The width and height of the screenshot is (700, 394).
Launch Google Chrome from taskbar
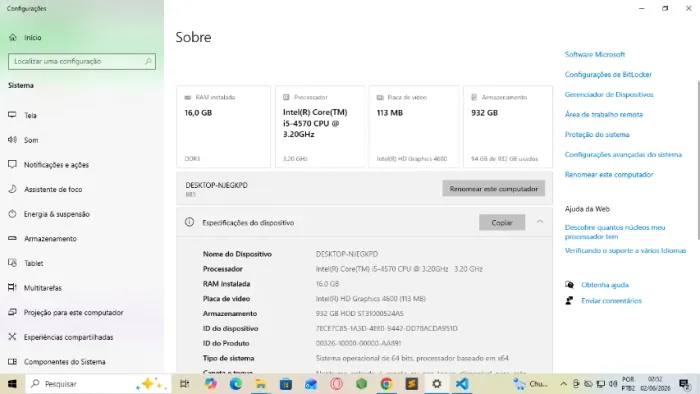pos(387,384)
